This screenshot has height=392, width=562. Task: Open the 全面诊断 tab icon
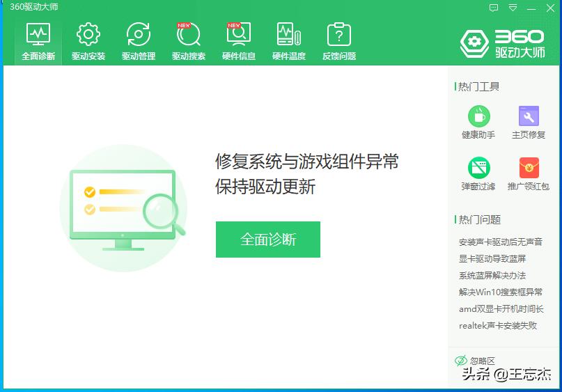pyautogui.click(x=38, y=34)
